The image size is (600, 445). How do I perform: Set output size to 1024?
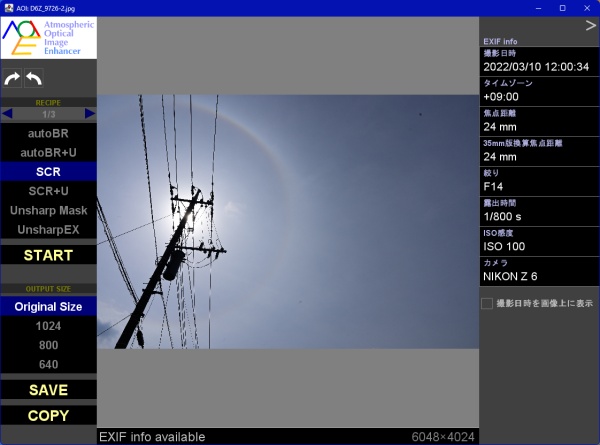48,326
